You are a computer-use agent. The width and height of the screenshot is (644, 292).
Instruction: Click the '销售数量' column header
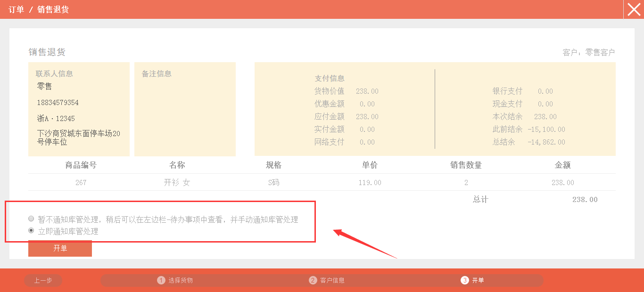(x=466, y=165)
